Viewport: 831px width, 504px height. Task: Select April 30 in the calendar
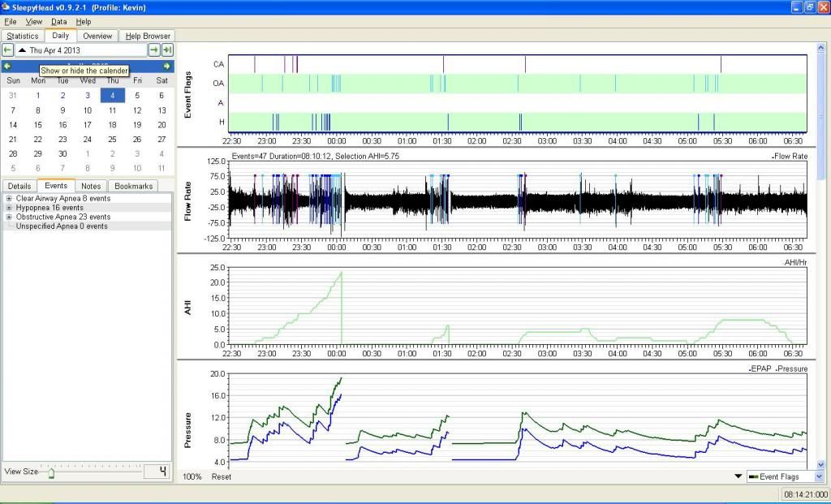[62, 153]
